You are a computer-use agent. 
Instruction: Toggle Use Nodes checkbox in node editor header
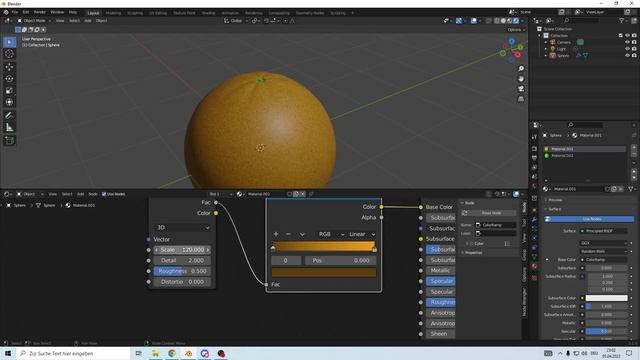pos(104,194)
